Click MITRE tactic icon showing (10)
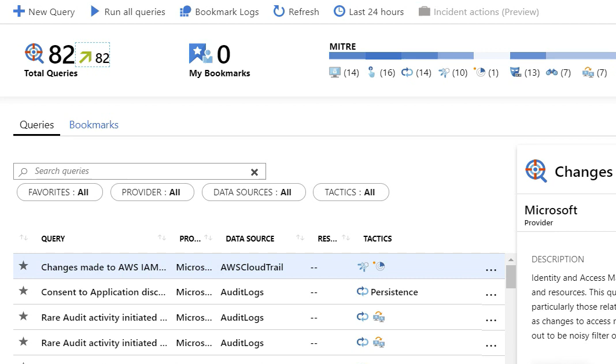This screenshot has height=364, width=616. click(444, 72)
